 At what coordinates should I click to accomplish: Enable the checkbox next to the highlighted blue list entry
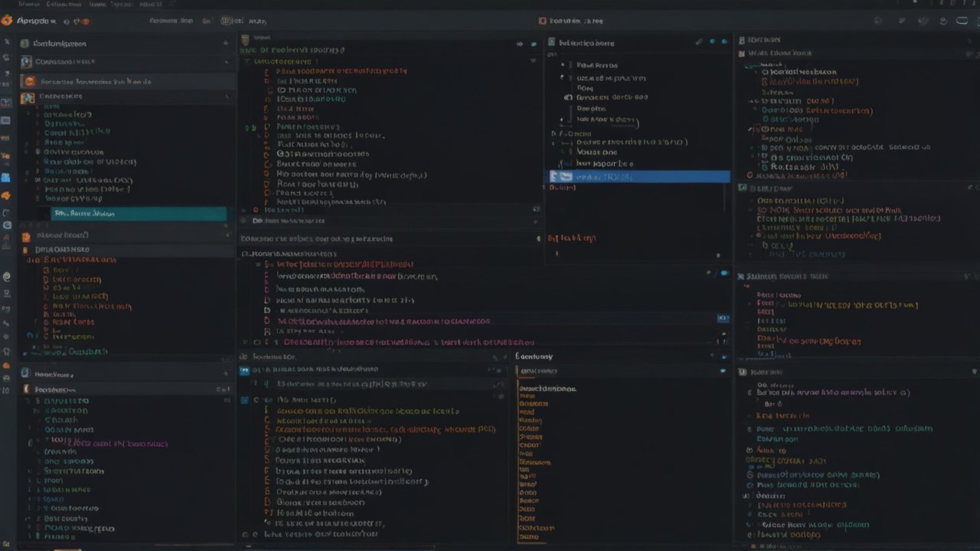[555, 176]
